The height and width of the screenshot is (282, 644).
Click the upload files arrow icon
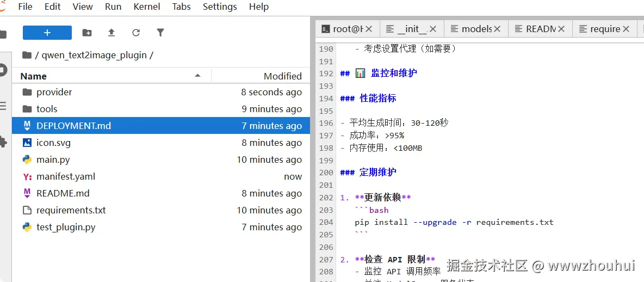tap(112, 33)
